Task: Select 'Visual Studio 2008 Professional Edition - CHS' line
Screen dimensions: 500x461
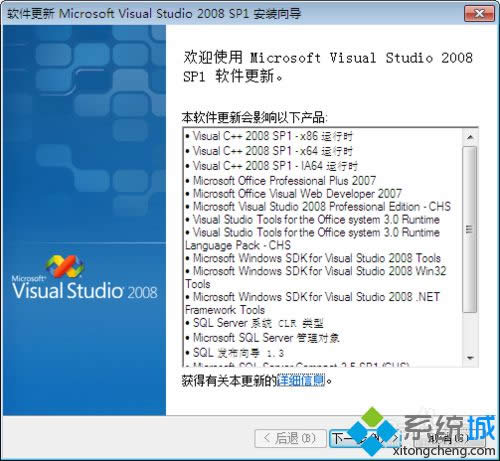Action: (318, 207)
